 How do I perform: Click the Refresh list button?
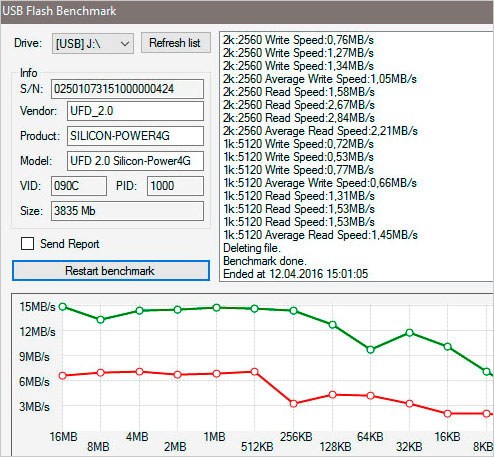[176, 43]
